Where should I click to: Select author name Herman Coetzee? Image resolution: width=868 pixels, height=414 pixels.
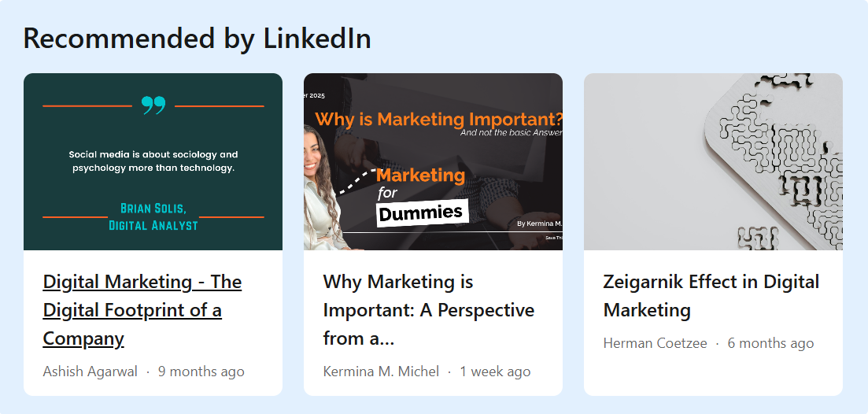tap(656, 343)
